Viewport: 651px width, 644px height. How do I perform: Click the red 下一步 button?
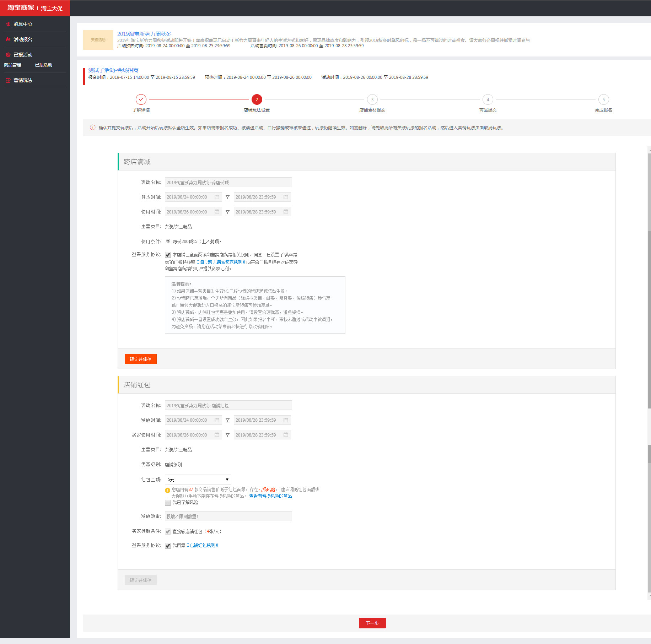click(372, 623)
